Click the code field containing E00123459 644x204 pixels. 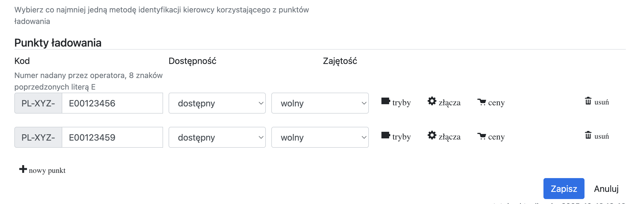[x=112, y=137]
